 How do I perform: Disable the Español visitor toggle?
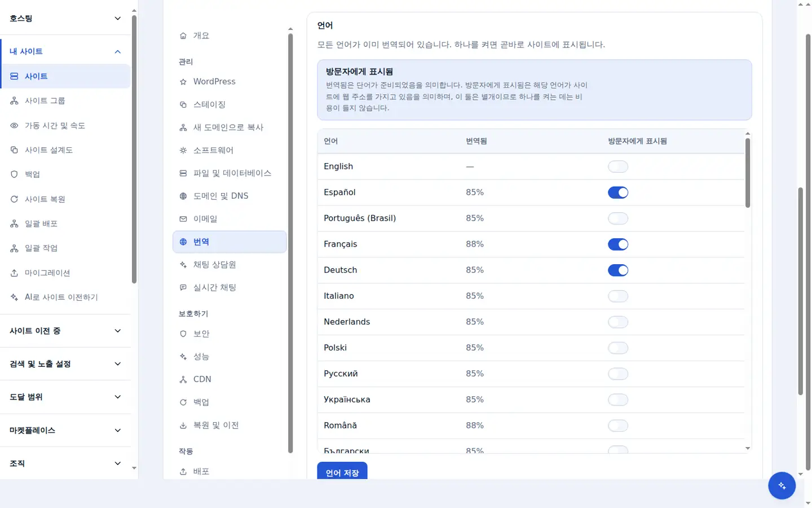[x=618, y=192]
